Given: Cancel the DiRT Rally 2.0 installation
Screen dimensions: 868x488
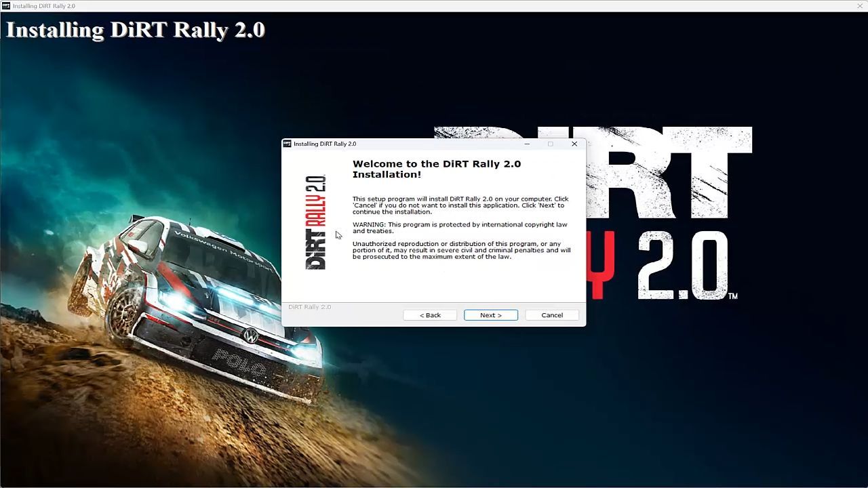Looking at the screenshot, I should [552, 315].
